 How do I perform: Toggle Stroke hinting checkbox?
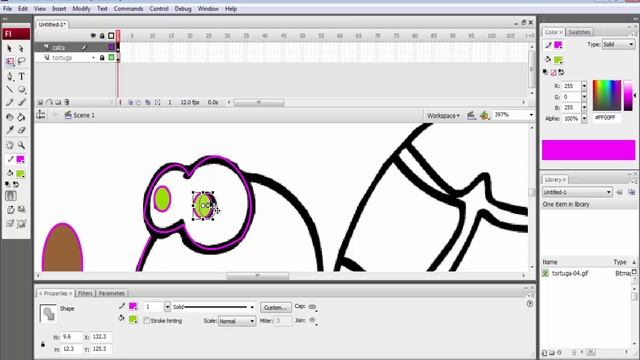[x=147, y=321]
